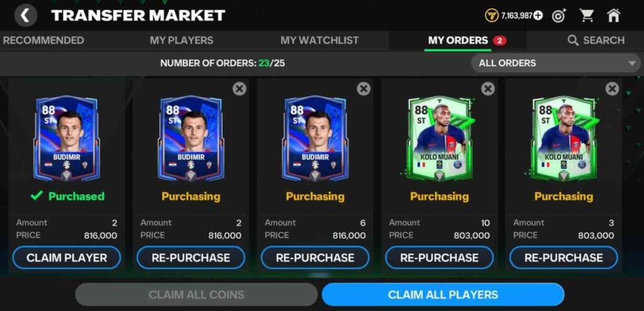Expand the All Orders dropdown
644x311 pixels.
(555, 64)
